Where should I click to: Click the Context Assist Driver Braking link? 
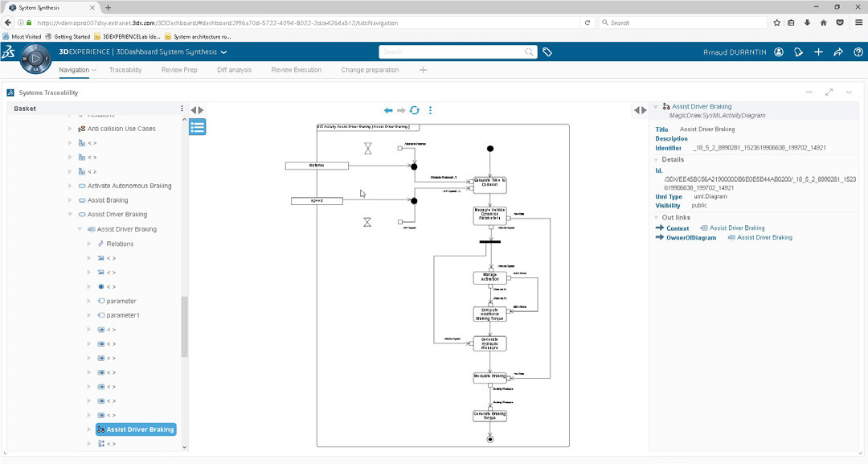737,228
